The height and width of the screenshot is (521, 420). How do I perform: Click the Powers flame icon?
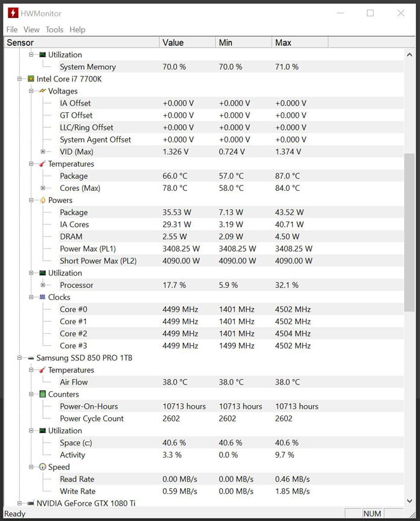click(42, 200)
